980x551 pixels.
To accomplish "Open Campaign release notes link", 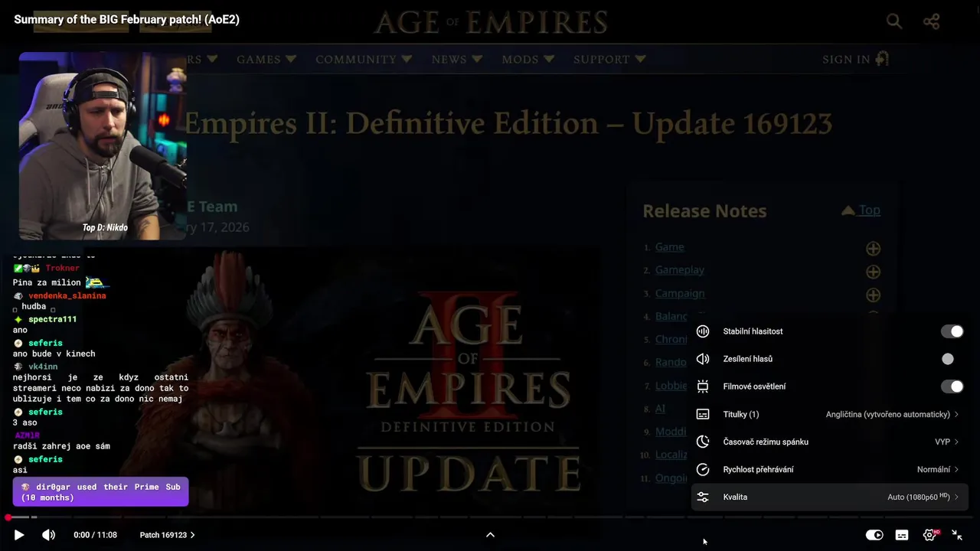I will tap(679, 293).
